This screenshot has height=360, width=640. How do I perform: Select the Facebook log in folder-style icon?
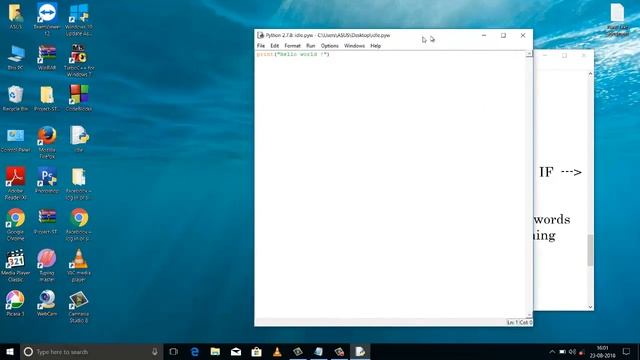[79, 184]
